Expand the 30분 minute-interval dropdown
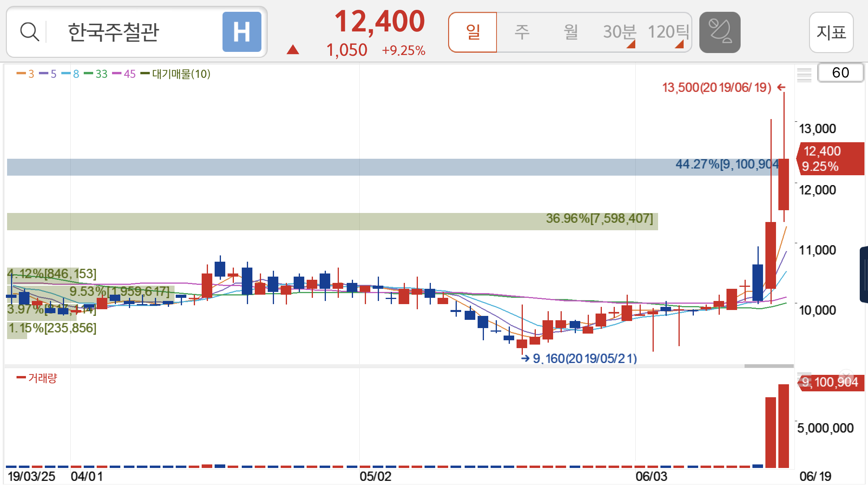Viewport: 868px width, 488px height. tap(620, 33)
